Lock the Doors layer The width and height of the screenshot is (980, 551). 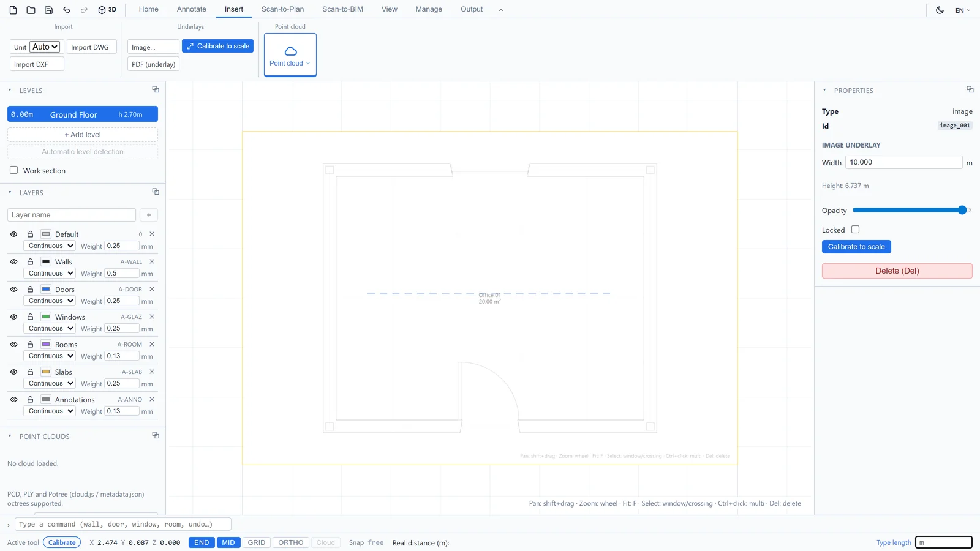pyautogui.click(x=30, y=289)
